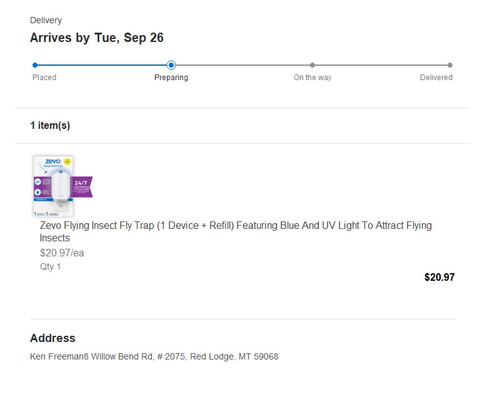This screenshot has height=404, width=500.
Task: Click the Delivered progress dot
Action: point(450,65)
